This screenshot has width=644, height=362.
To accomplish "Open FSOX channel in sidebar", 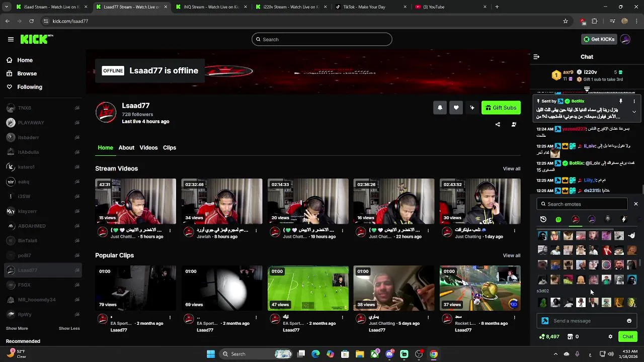I will [43, 285].
